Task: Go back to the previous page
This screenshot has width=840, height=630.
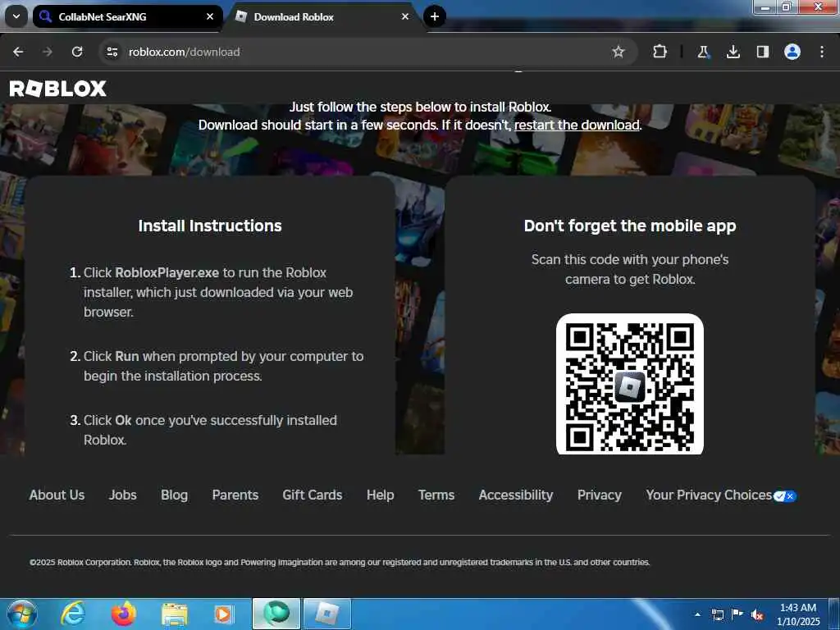Action: pyautogui.click(x=18, y=52)
